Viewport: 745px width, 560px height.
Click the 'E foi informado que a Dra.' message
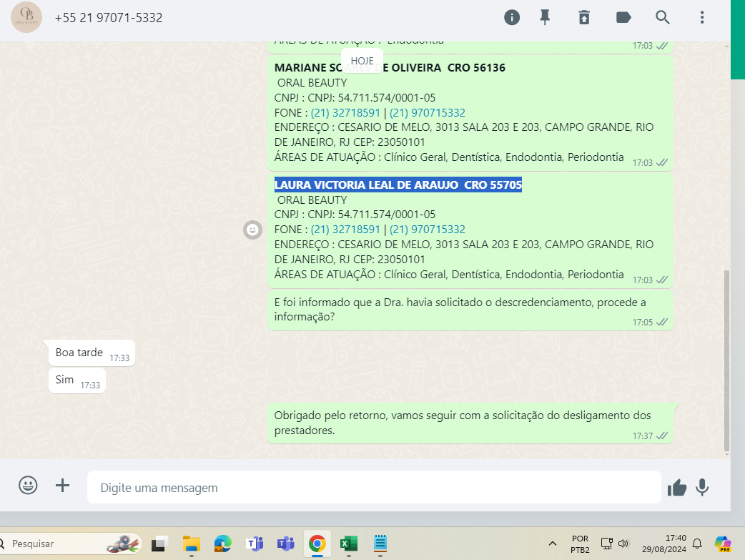pyautogui.click(x=470, y=310)
